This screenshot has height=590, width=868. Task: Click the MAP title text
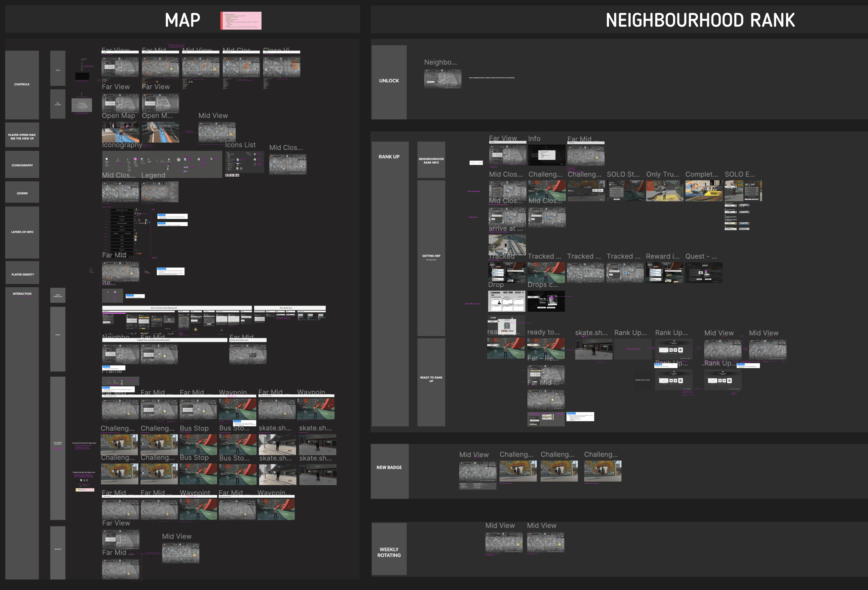pyautogui.click(x=183, y=20)
